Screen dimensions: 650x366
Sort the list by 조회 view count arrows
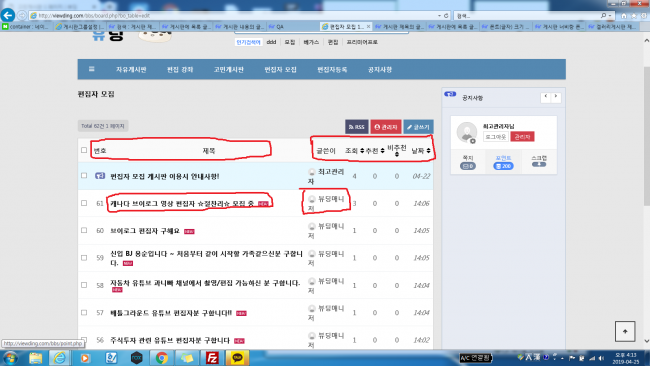362,150
